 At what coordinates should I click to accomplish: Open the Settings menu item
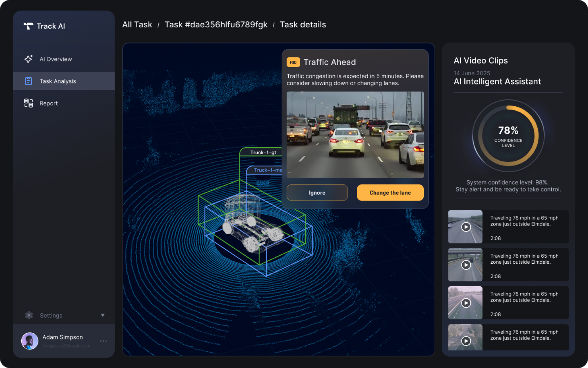pos(64,315)
